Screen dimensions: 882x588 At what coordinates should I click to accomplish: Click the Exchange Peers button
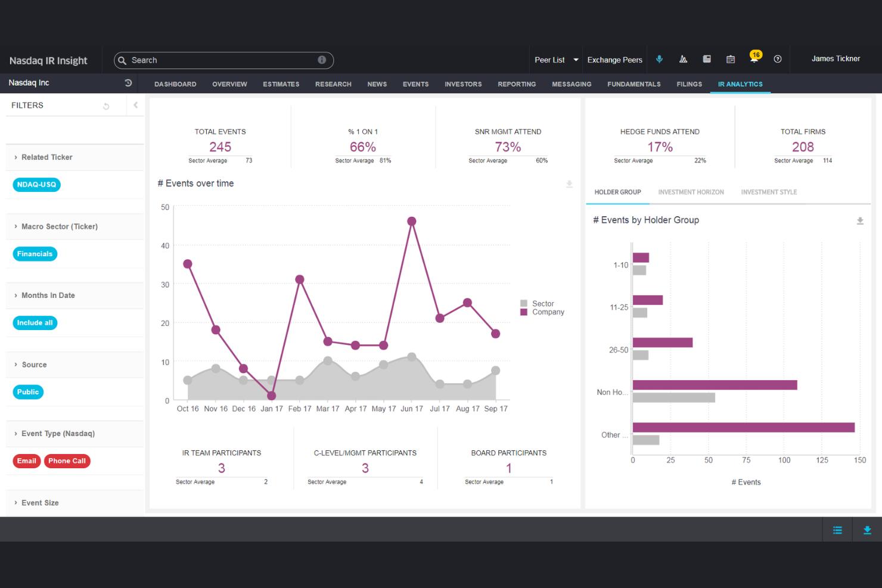point(614,59)
